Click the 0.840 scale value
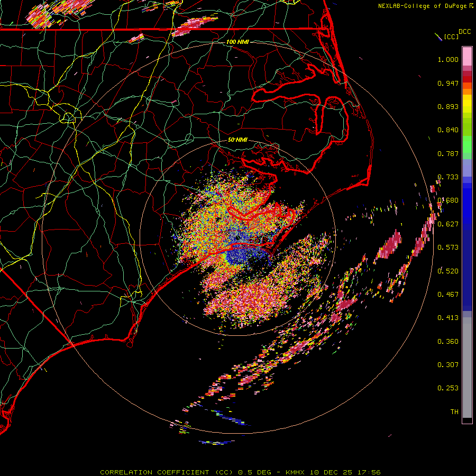Viewport: 476px width, 476px height. [448, 130]
